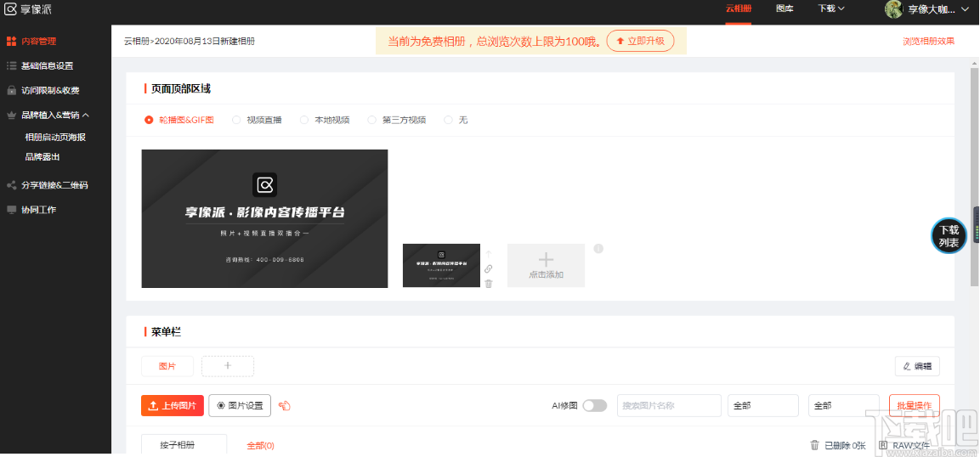
Task: Click the info icon next to 点击添加
Action: tap(598, 249)
